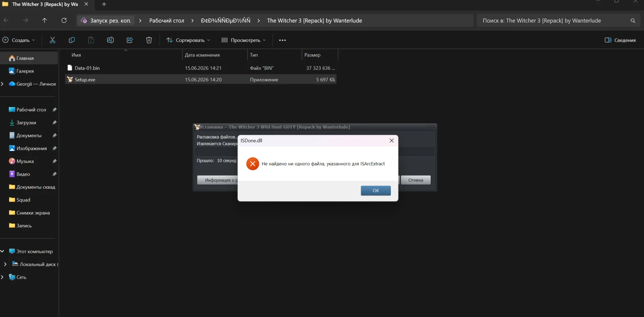Click OK in the ISDone.dll dialog
The height and width of the screenshot is (317, 644).
click(x=376, y=190)
